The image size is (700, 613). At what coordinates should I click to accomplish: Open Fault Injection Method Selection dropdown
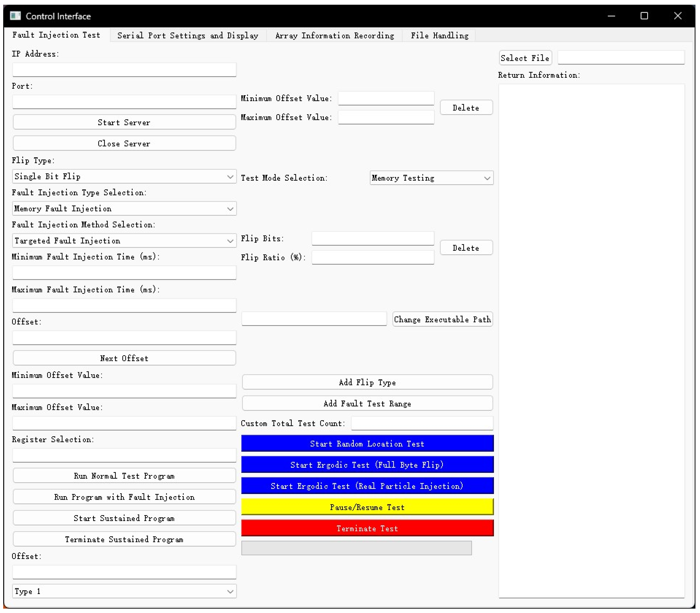click(124, 241)
